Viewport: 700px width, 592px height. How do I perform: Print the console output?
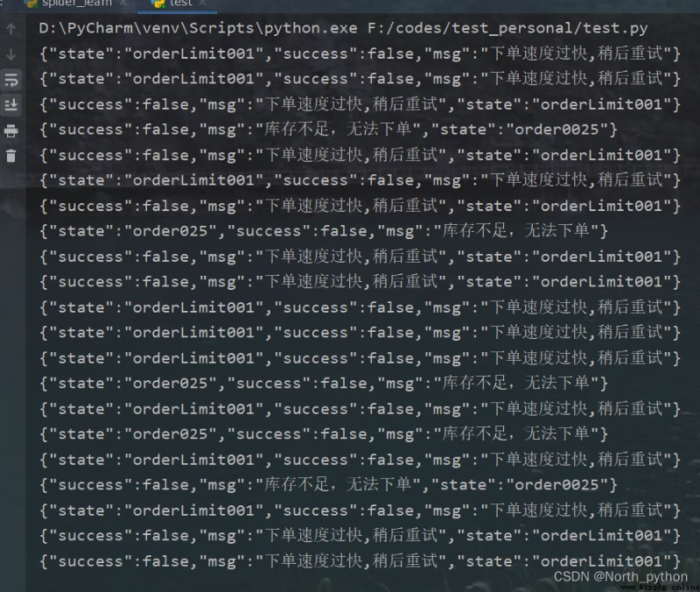point(11,130)
